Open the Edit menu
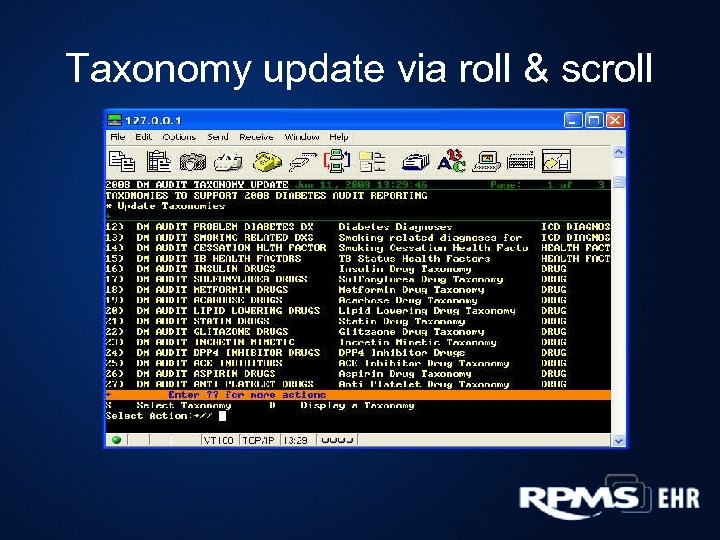 click(x=143, y=137)
